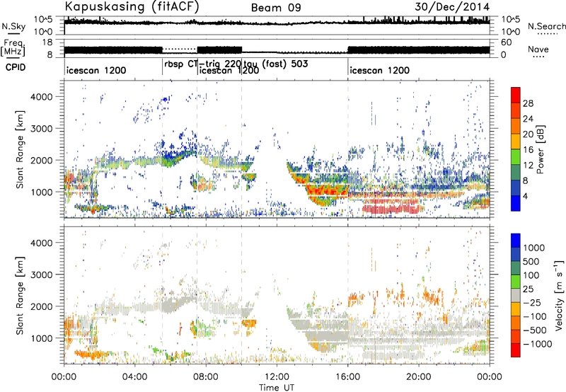Click the N.Search legend label
566x392 pixels.
(547, 26)
